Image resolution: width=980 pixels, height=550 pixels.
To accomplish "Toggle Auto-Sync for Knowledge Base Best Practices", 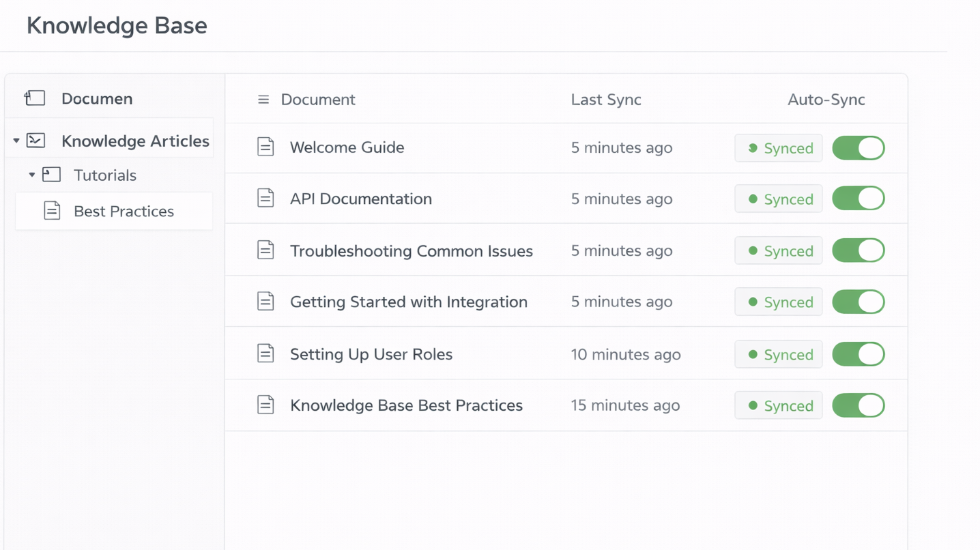I will pos(858,405).
